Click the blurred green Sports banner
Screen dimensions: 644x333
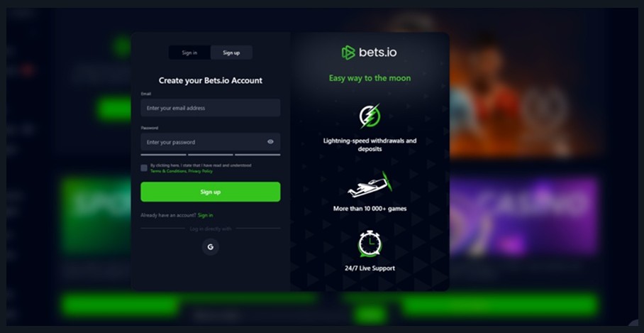(96, 216)
